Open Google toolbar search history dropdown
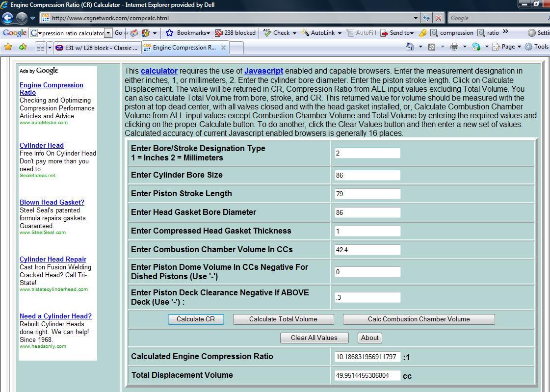This screenshot has width=550, height=392. 108,33
